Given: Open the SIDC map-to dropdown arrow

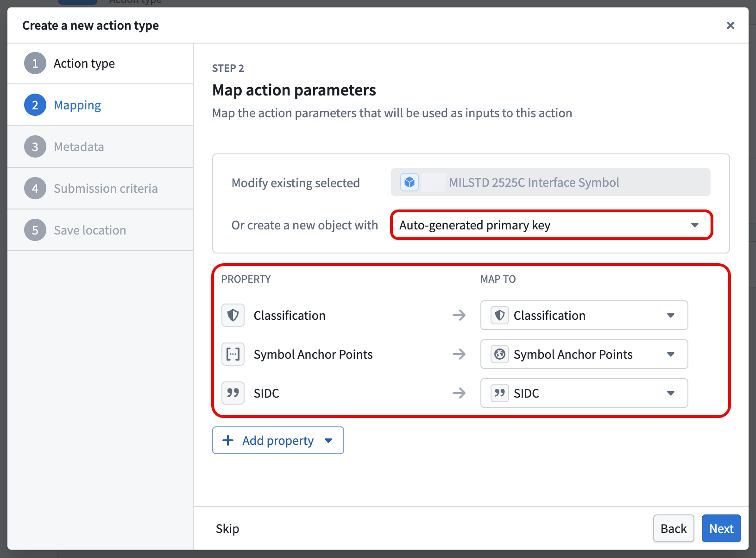Looking at the screenshot, I should [670, 393].
